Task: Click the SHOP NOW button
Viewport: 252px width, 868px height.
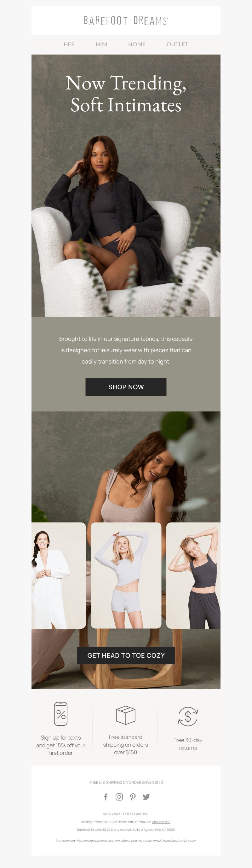Action: (x=126, y=387)
